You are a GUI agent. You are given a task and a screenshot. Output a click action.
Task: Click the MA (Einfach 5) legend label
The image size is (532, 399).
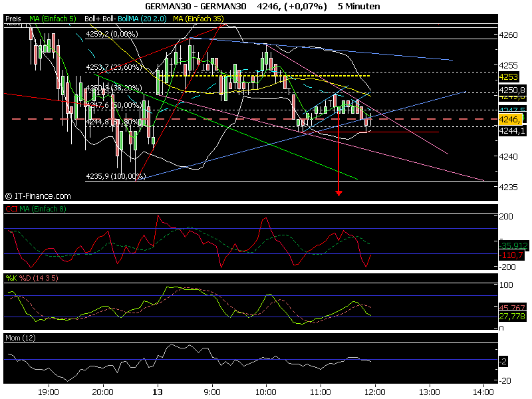point(53,19)
